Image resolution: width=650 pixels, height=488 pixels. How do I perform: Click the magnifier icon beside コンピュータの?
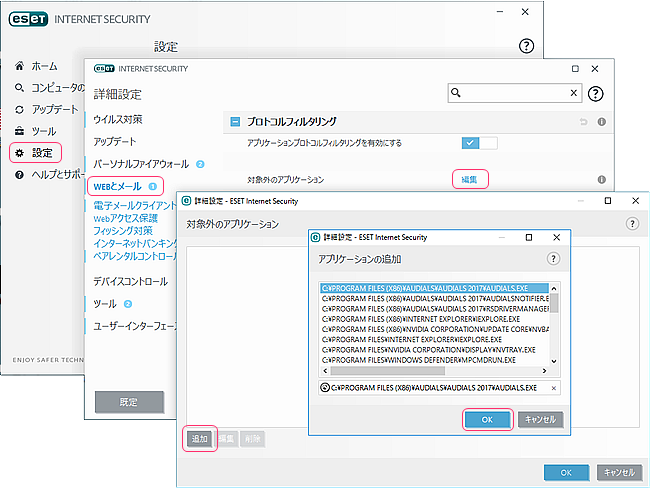pyautogui.click(x=19, y=87)
